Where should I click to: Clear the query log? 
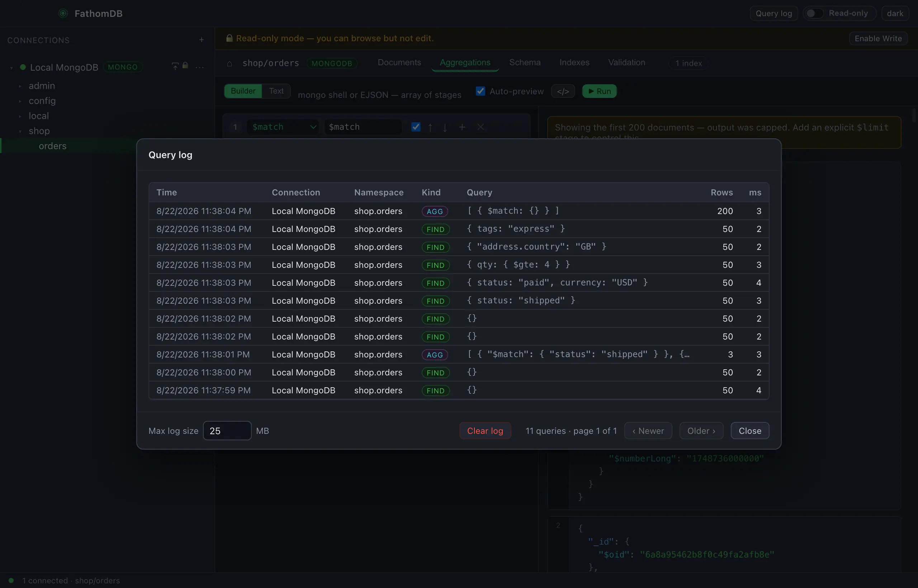point(485,431)
